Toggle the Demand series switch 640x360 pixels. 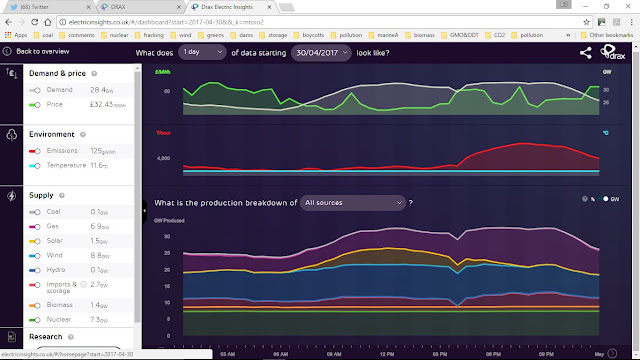click(35, 90)
